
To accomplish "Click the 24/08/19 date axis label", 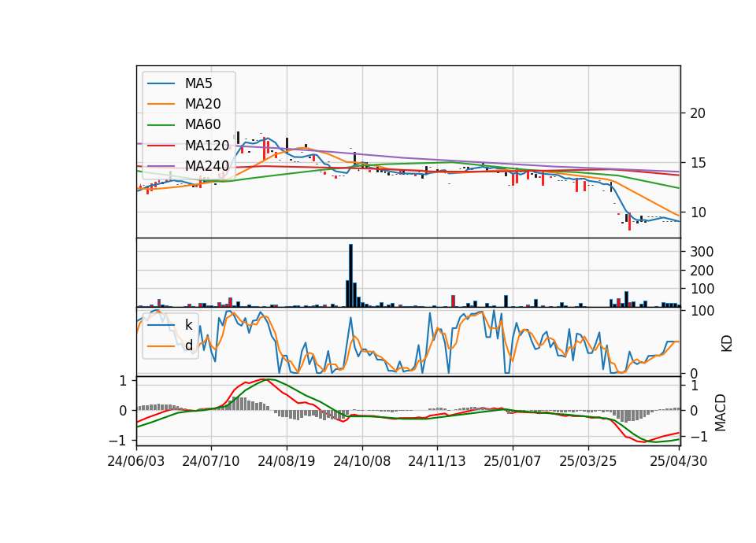I will tap(287, 462).
